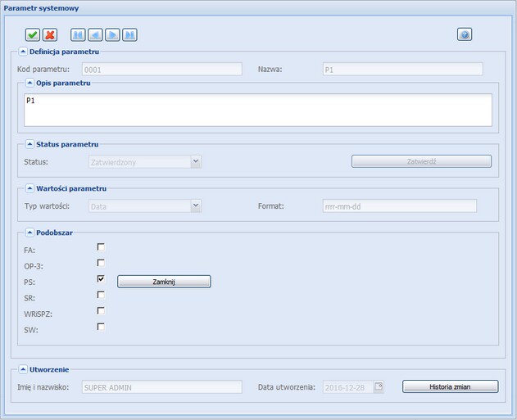Go to the previous record
Viewport: 517px width, 420px height.
[x=95, y=34]
